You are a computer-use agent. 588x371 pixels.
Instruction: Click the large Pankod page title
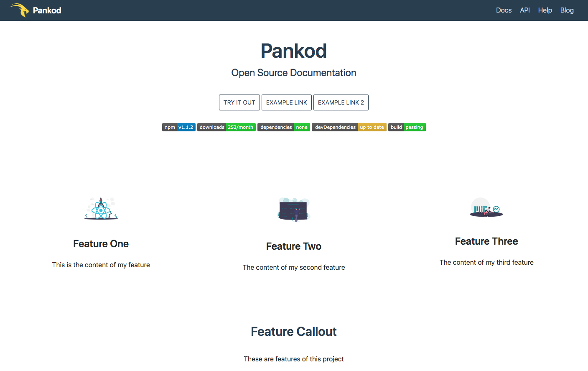(x=293, y=51)
